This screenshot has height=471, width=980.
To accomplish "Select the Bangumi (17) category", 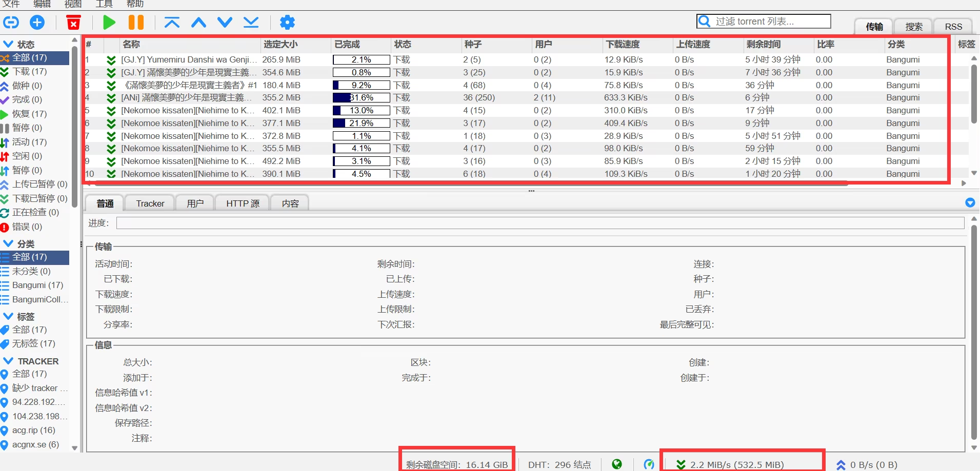I will [37, 285].
